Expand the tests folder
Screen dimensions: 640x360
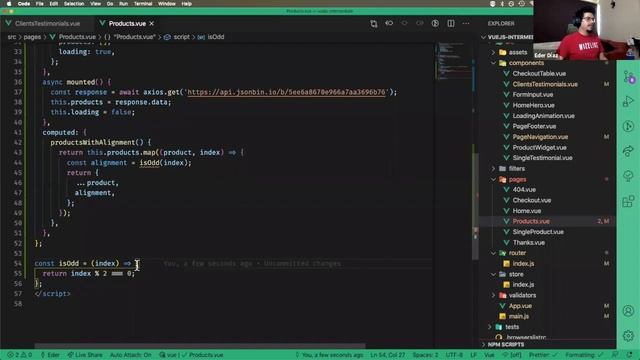(x=512, y=327)
